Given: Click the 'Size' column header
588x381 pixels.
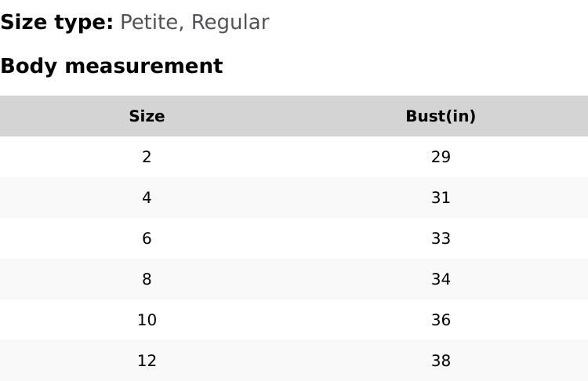Looking at the screenshot, I should 147,117.
